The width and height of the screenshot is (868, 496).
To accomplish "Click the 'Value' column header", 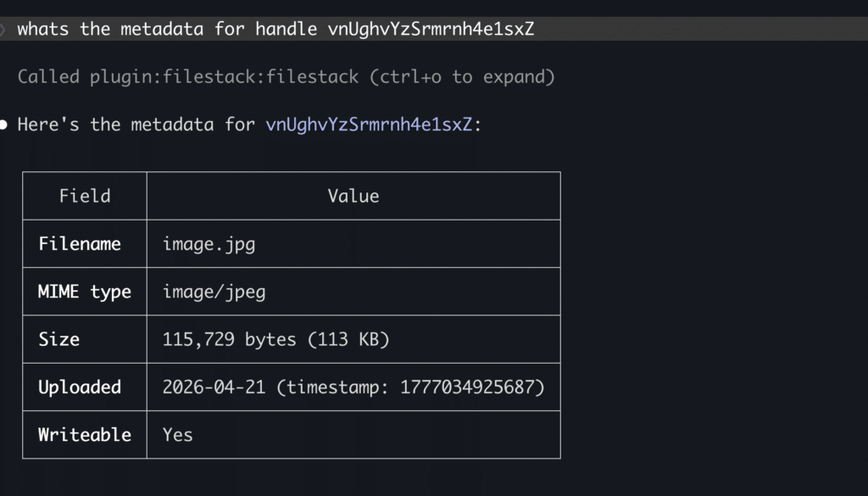I will point(353,196).
